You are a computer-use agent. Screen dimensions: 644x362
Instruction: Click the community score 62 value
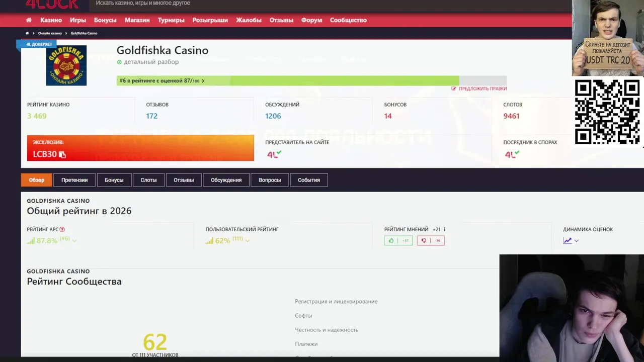(x=155, y=342)
